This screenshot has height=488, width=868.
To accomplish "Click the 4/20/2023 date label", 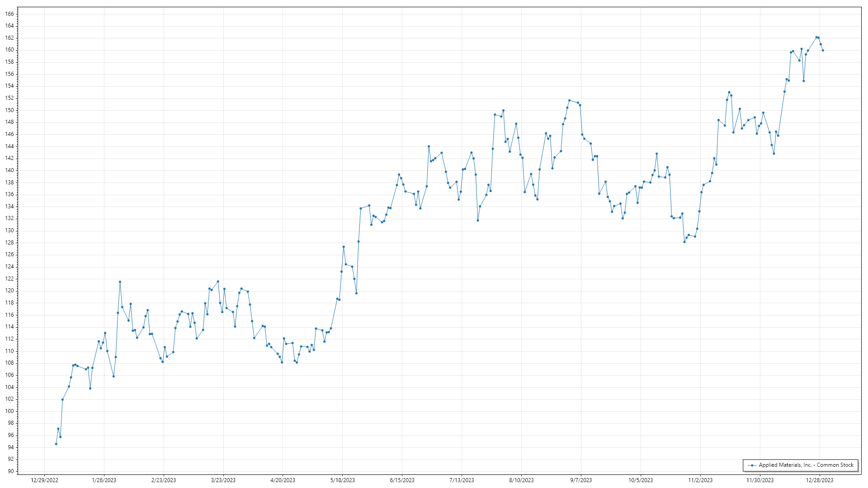I will (x=283, y=480).
